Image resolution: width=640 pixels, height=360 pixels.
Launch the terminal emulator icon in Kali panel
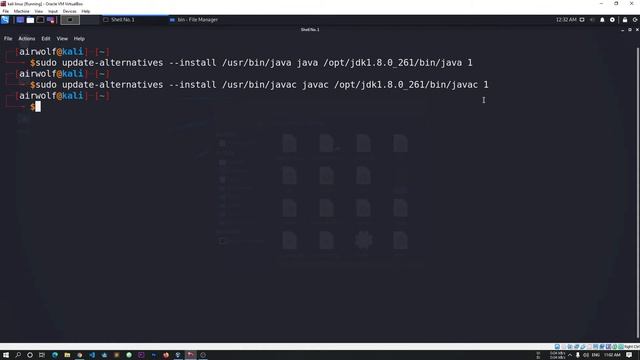(40, 20)
